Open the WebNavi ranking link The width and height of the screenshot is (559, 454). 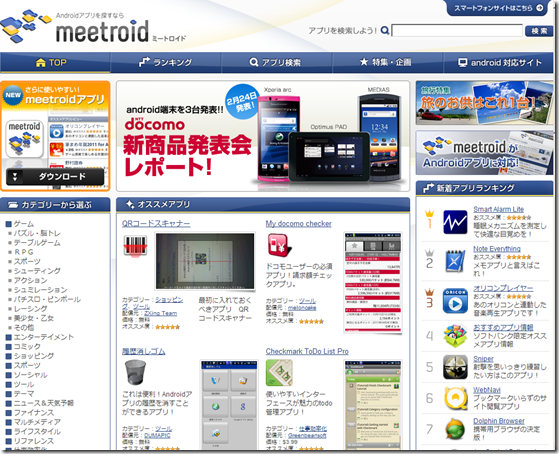pos(487,390)
